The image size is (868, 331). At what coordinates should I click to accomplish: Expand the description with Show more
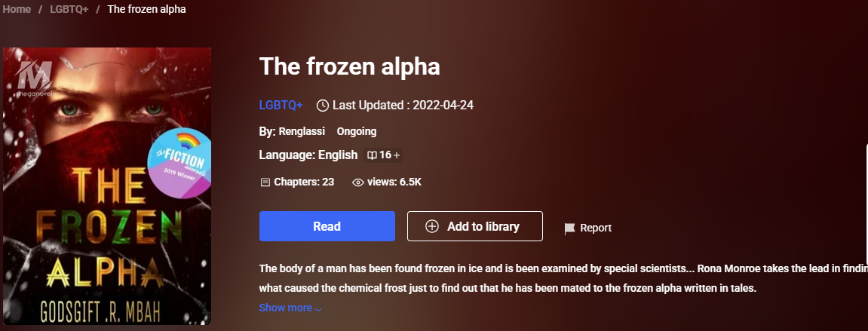tap(285, 308)
